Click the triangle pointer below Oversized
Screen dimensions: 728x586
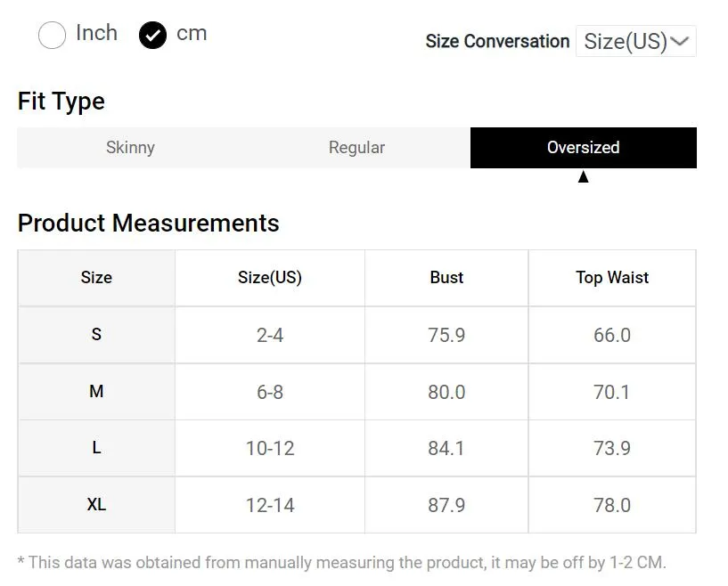coord(583,176)
